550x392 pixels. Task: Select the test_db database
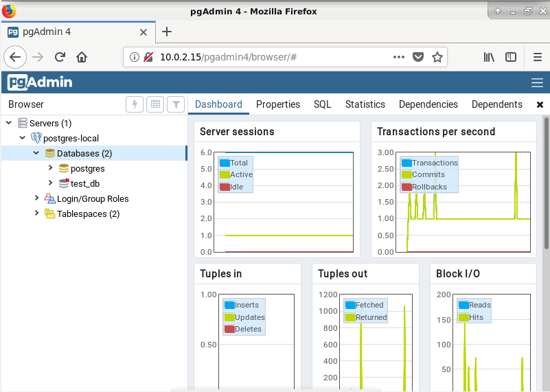click(86, 183)
